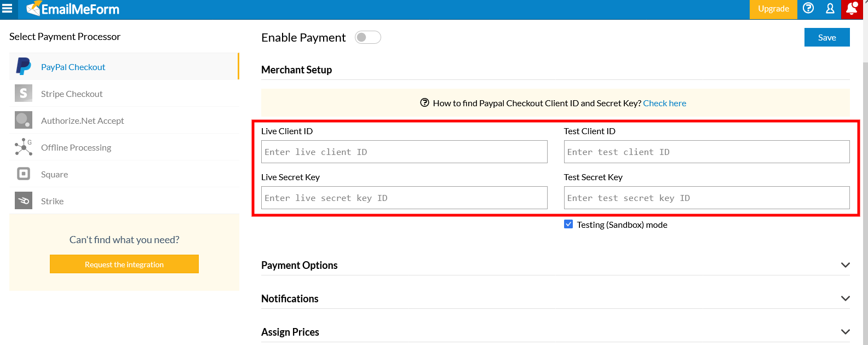868x345 pixels.
Task: Click the Square processor icon
Action: (24, 174)
